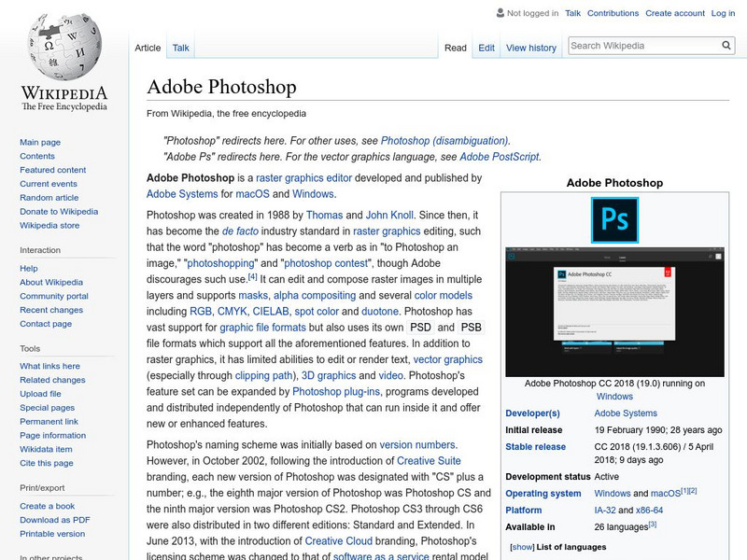
Task: Open Current events link
Action: pos(49,184)
